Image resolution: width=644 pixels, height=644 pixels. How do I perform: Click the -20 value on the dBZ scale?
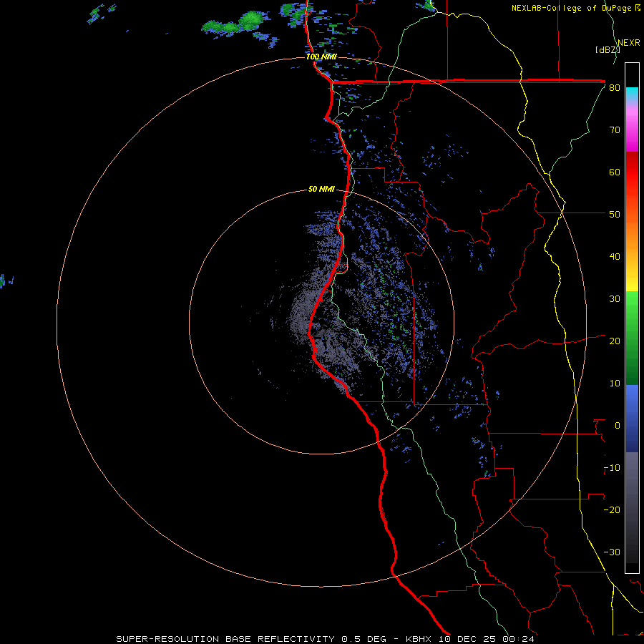click(612, 510)
